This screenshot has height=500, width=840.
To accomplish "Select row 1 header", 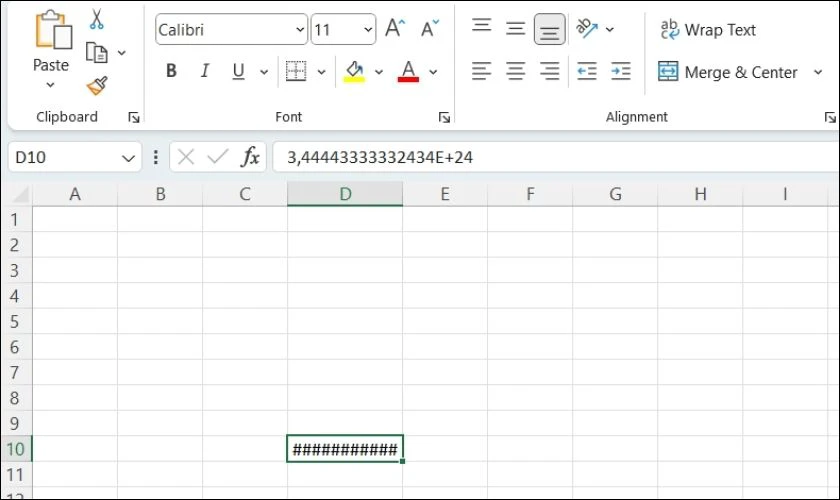I will tap(16, 219).
